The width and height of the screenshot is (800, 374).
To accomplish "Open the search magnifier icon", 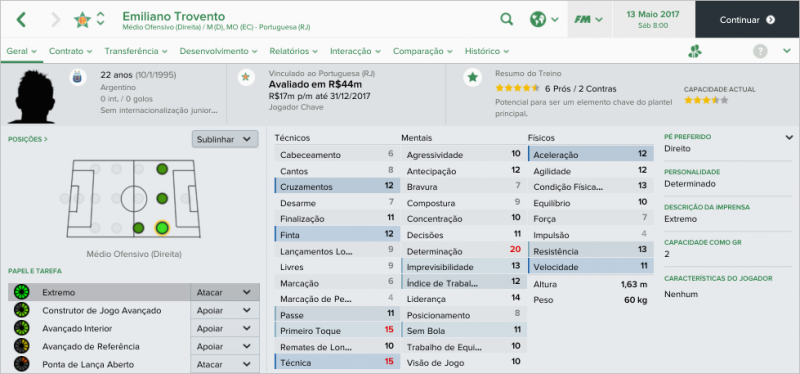I will coord(506,19).
